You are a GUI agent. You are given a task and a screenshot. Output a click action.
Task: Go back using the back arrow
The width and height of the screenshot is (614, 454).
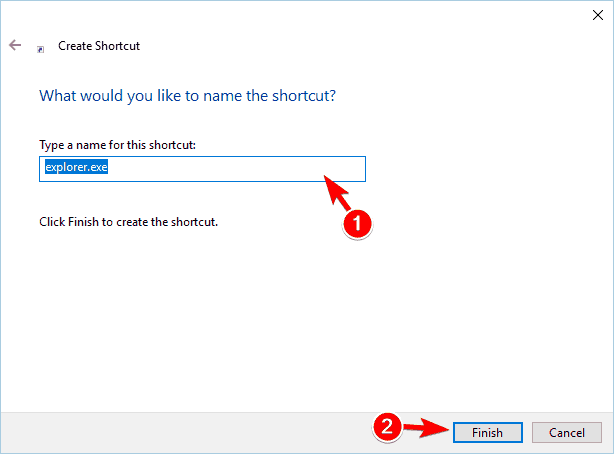tap(15, 45)
